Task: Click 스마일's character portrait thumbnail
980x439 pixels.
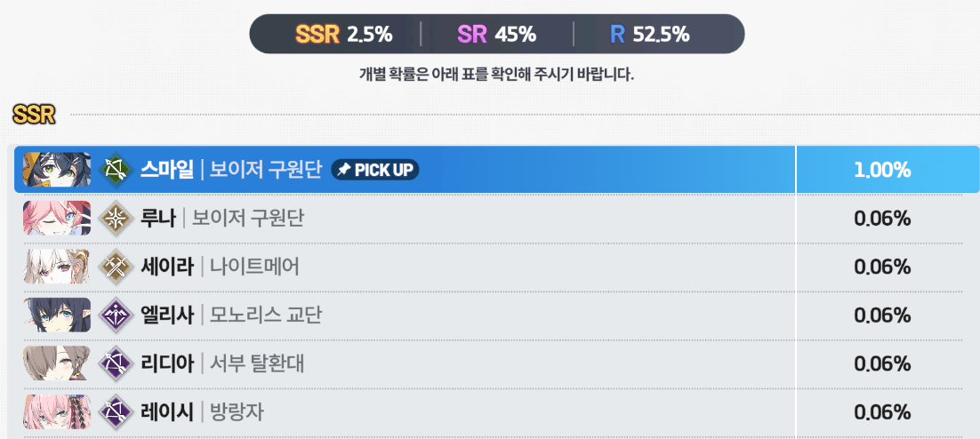Action: point(57,169)
